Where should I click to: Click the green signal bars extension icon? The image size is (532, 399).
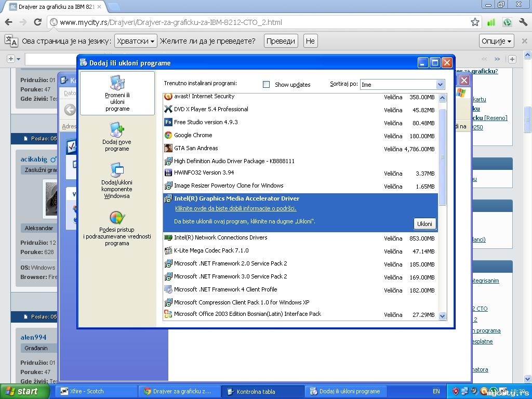491,22
